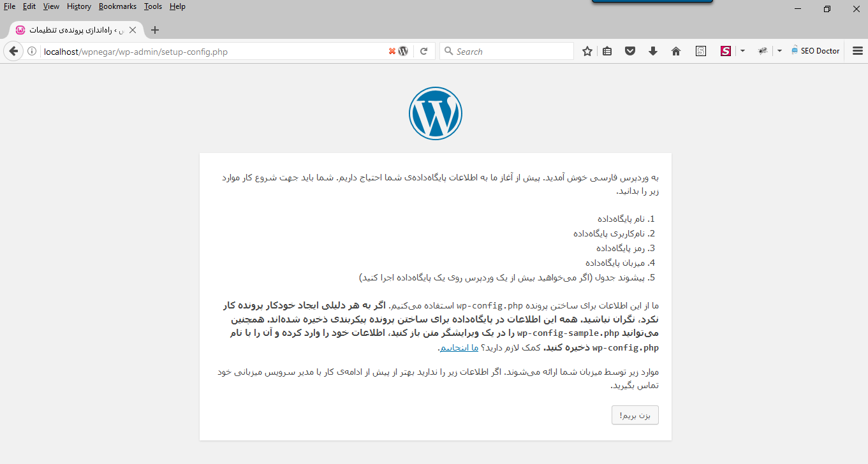Click the magnifier icon in the search box
The image size is (868, 464).
click(x=448, y=52)
